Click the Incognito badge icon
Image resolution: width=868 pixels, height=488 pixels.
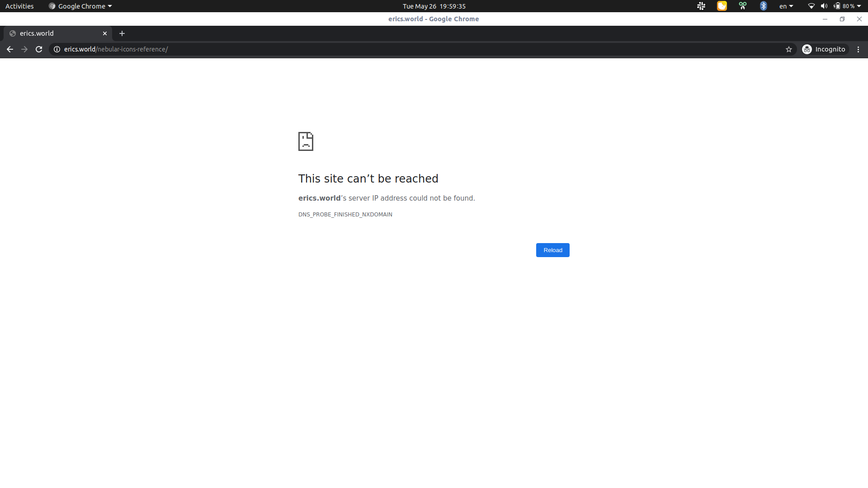[807, 49]
